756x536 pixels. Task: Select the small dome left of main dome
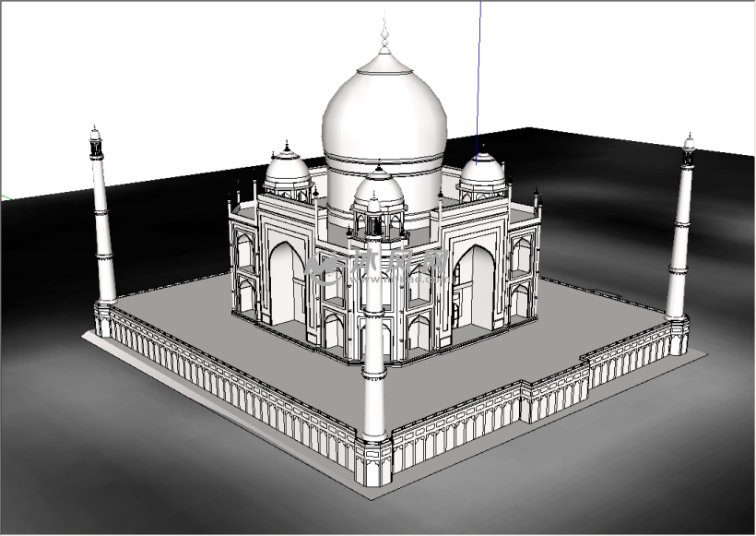pos(288,167)
